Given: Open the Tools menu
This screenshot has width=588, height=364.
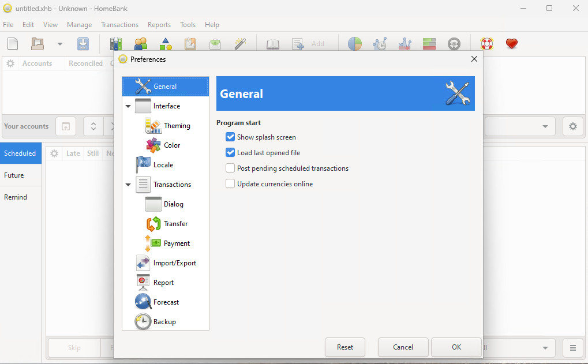Looking at the screenshot, I should tap(188, 25).
